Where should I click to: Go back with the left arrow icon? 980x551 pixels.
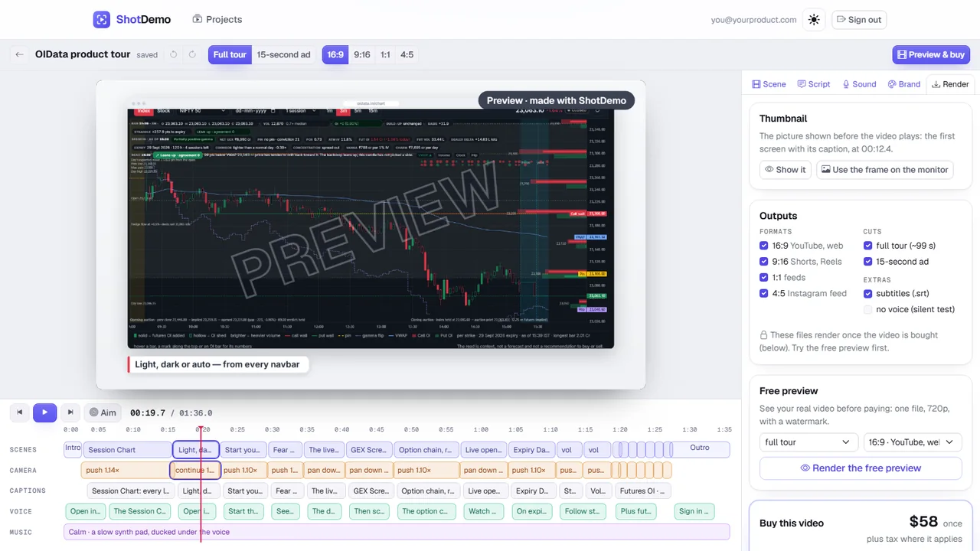[19, 55]
